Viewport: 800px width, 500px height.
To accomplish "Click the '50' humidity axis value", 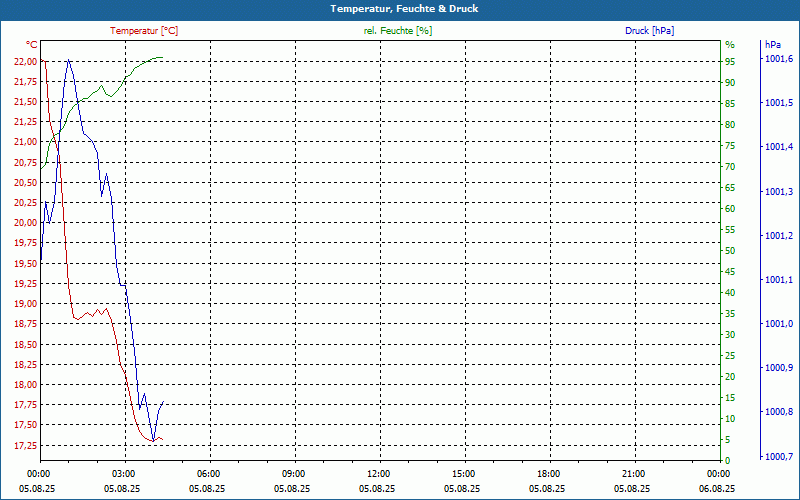I will pyautogui.click(x=730, y=251).
